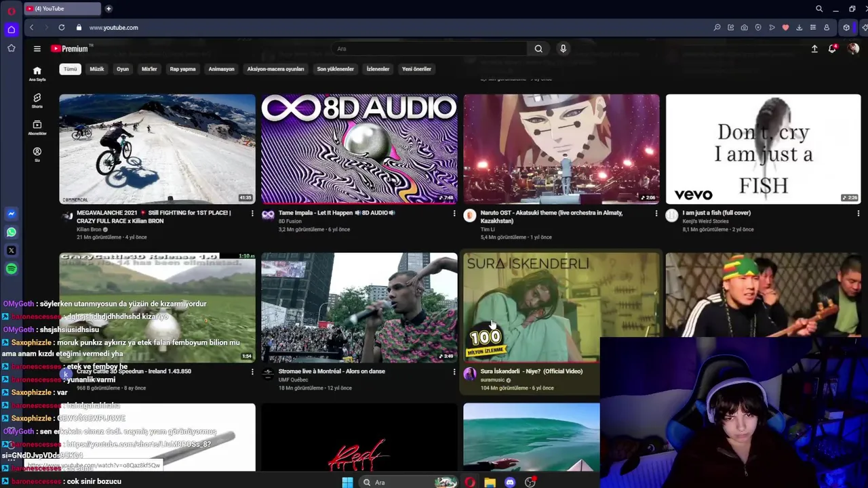This screenshot has height=488, width=868.
Task: Open YouTube account avatar menu
Action: click(x=853, y=49)
